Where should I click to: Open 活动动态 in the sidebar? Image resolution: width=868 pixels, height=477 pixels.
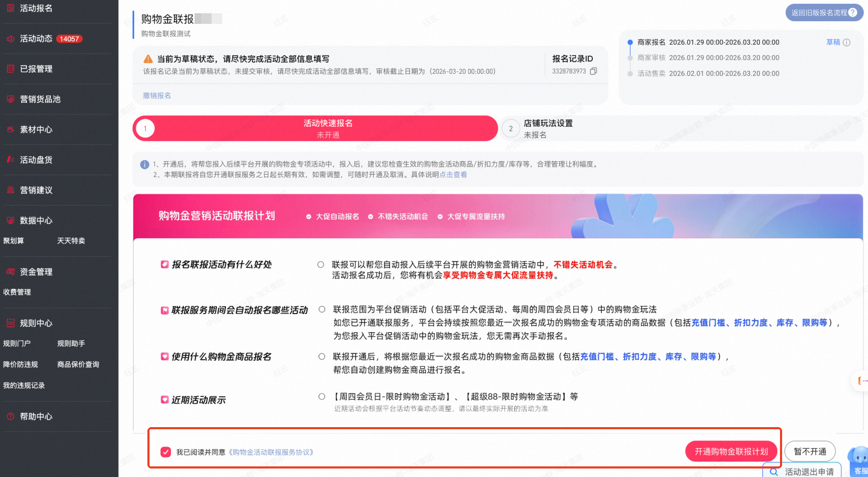(x=36, y=38)
